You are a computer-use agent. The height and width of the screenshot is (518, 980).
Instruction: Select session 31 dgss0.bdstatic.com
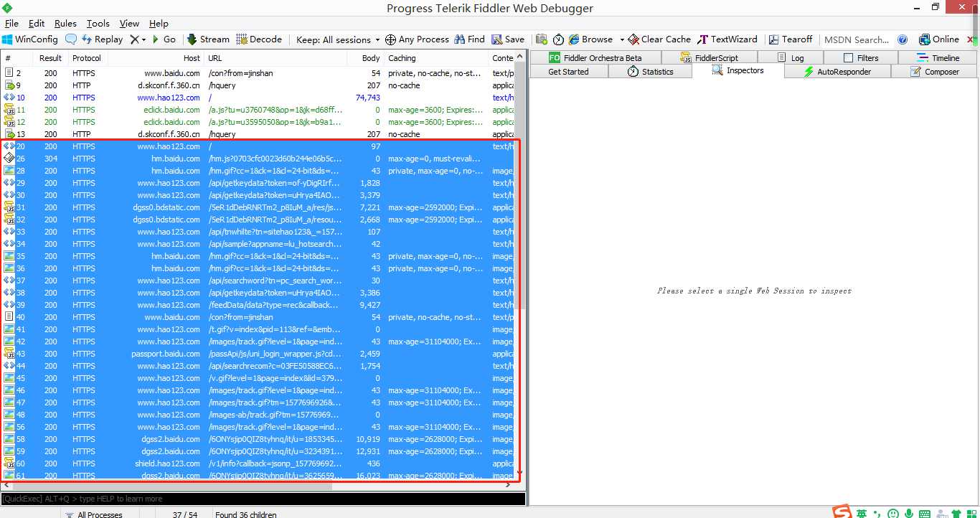(x=258, y=207)
